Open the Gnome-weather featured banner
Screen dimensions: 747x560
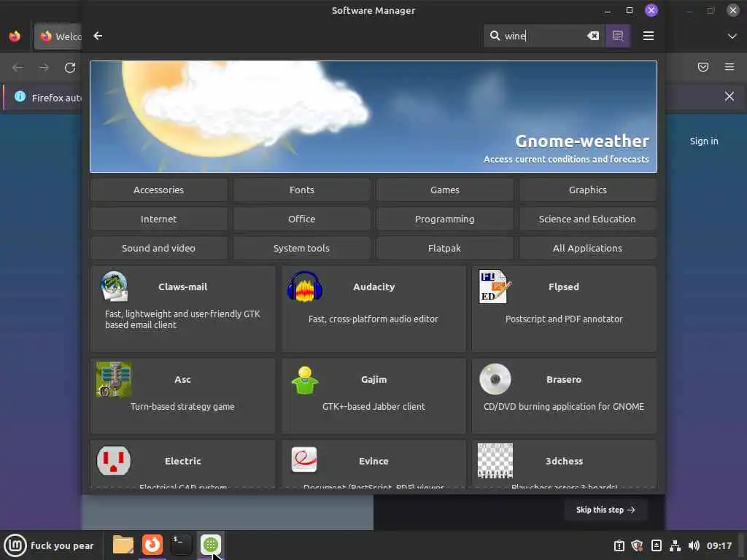(x=373, y=117)
